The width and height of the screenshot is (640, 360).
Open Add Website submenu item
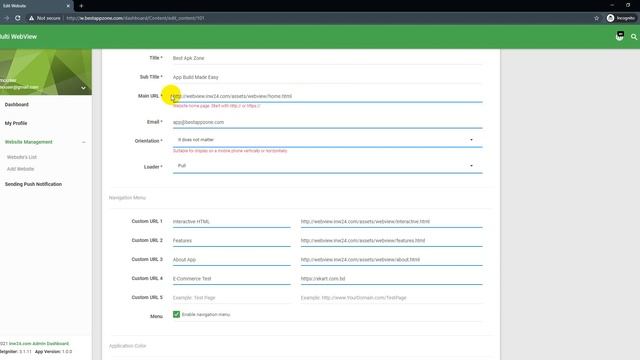click(x=20, y=169)
